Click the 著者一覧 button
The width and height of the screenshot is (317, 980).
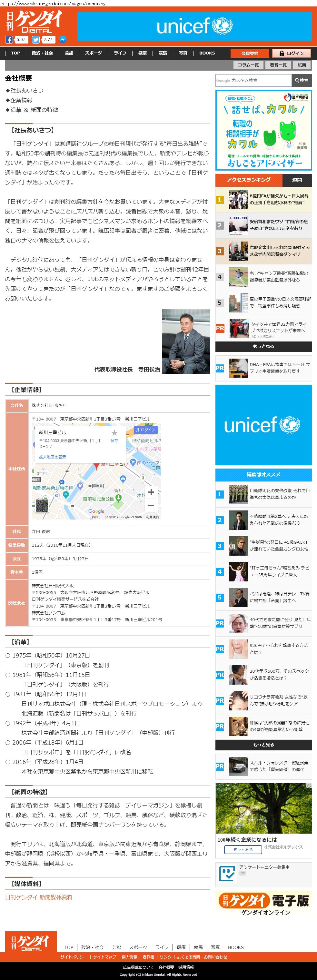(278, 65)
